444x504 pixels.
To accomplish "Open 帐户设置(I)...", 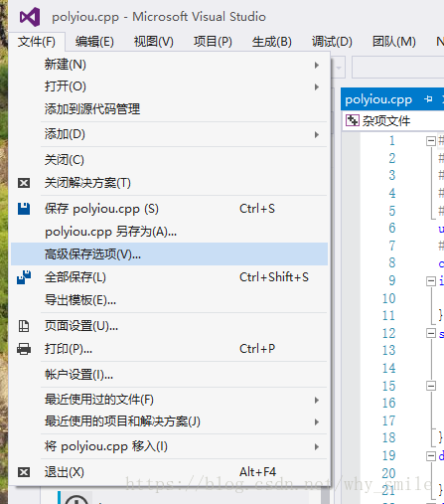I will tap(169, 375).
